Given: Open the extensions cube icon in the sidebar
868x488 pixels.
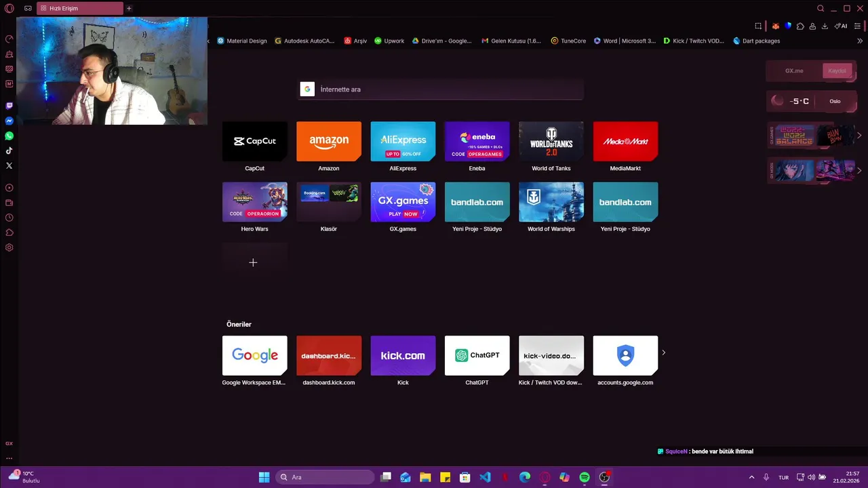Looking at the screenshot, I should (x=9, y=232).
